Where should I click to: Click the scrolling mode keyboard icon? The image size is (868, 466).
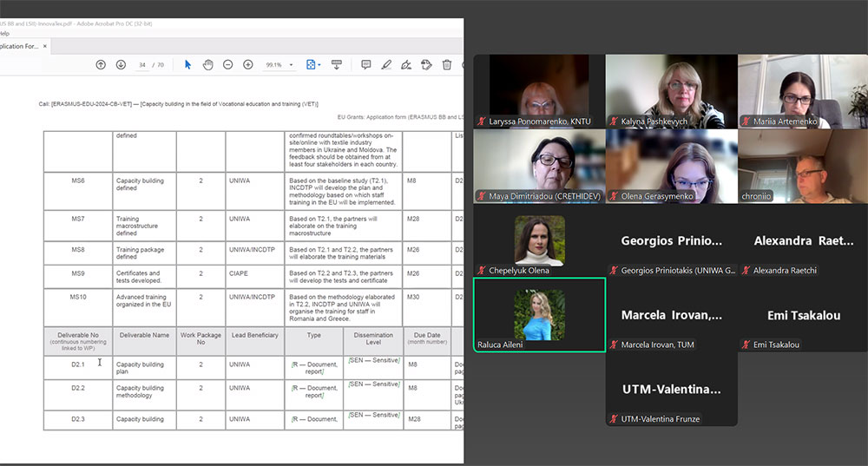click(336, 65)
